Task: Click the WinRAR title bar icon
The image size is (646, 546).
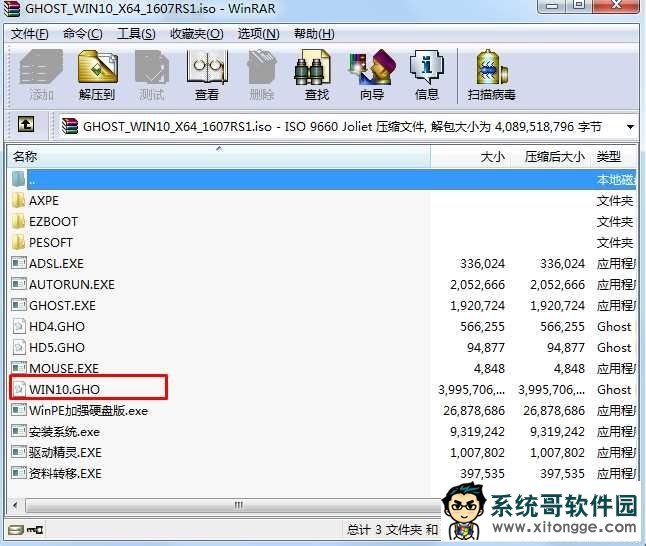Action: point(12,8)
